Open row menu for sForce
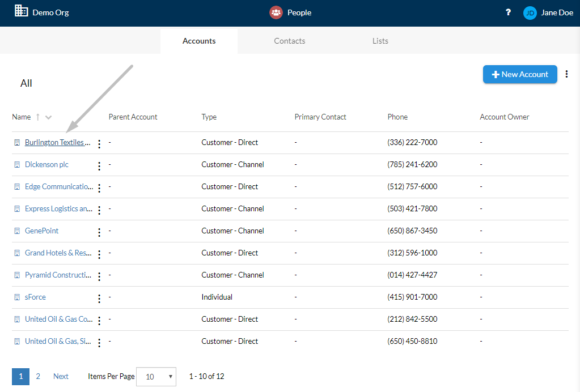The image size is (580, 392). pyautogui.click(x=99, y=299)
